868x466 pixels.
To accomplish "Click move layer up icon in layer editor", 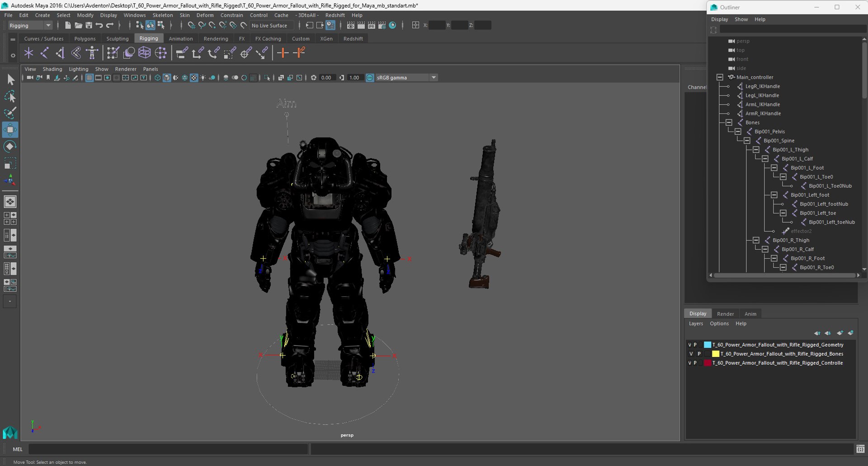I will click(817, 333).
